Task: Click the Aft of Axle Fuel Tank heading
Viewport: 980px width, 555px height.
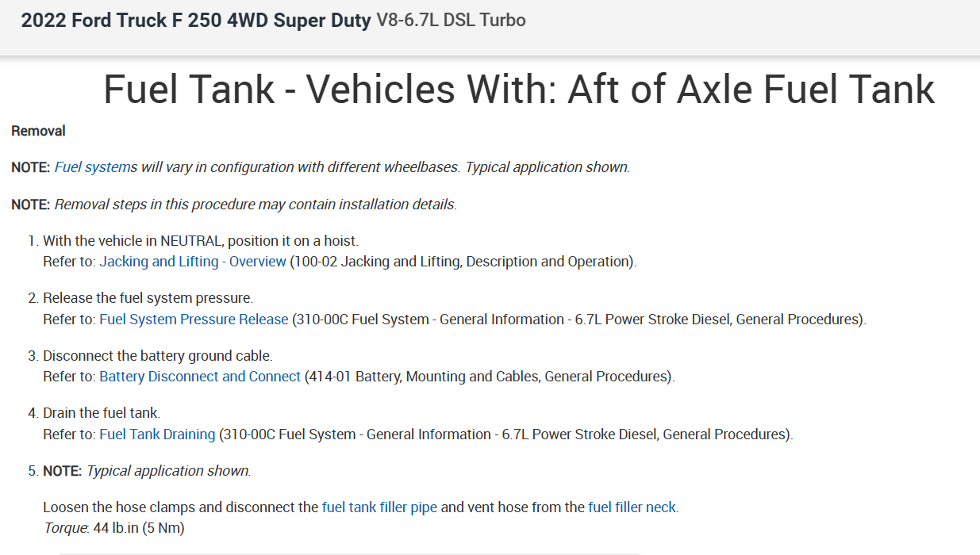Action: point(519,89)
